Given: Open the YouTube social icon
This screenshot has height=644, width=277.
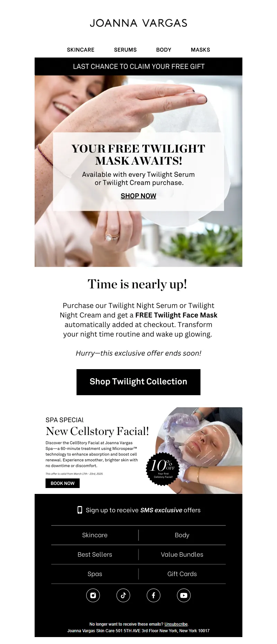Looking at the screenshot, I should [x=184, y=595].
